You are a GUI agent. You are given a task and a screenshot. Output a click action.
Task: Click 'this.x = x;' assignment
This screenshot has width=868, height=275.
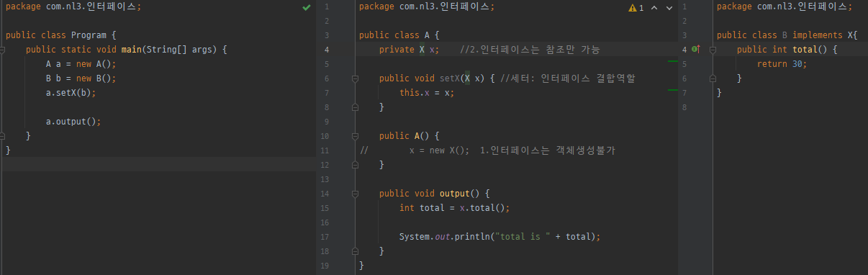point(427,93)
